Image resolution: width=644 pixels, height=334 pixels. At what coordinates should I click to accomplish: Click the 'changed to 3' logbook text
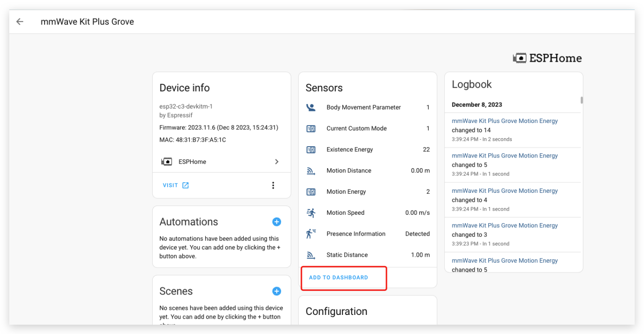coord(470,235)
